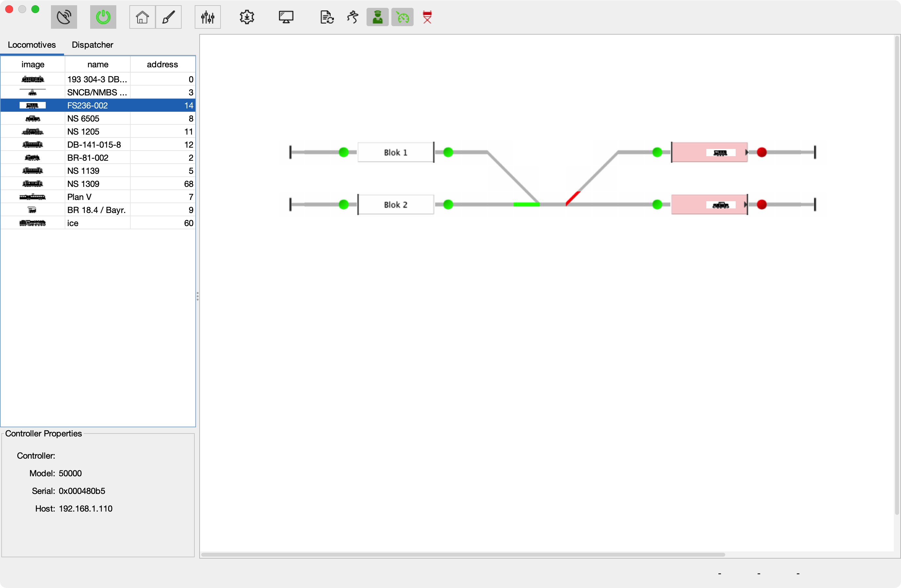This screenshot has height=588, width=901.
Task: Click green sensor before upper pink block
Action: pyautogui.click(x=657, y=152)
